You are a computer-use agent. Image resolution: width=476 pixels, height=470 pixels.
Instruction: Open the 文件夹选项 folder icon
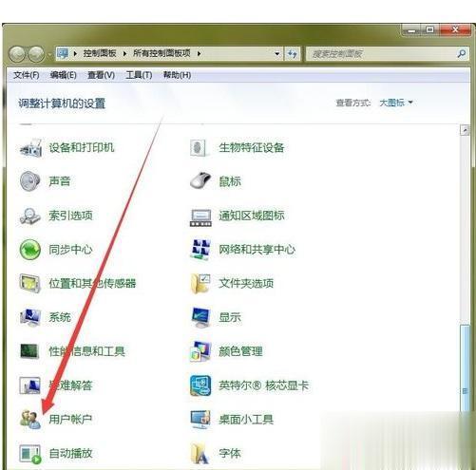click(200, 284)
